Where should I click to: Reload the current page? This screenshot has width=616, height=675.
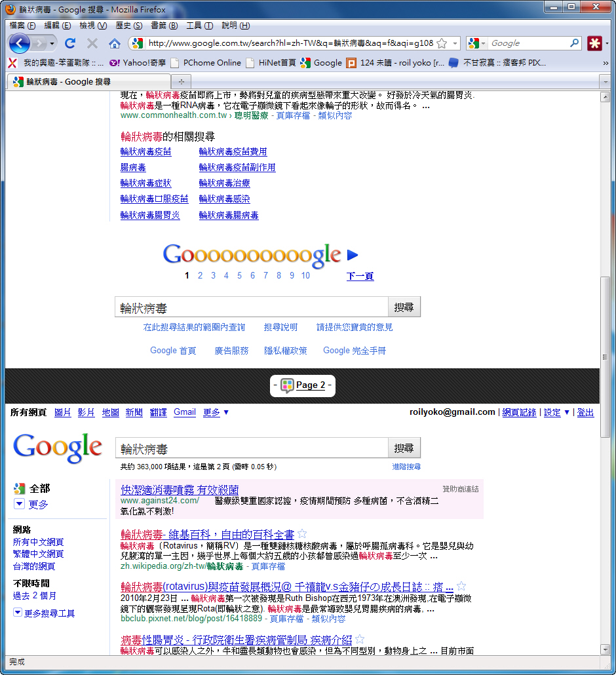tap(70, 43)
